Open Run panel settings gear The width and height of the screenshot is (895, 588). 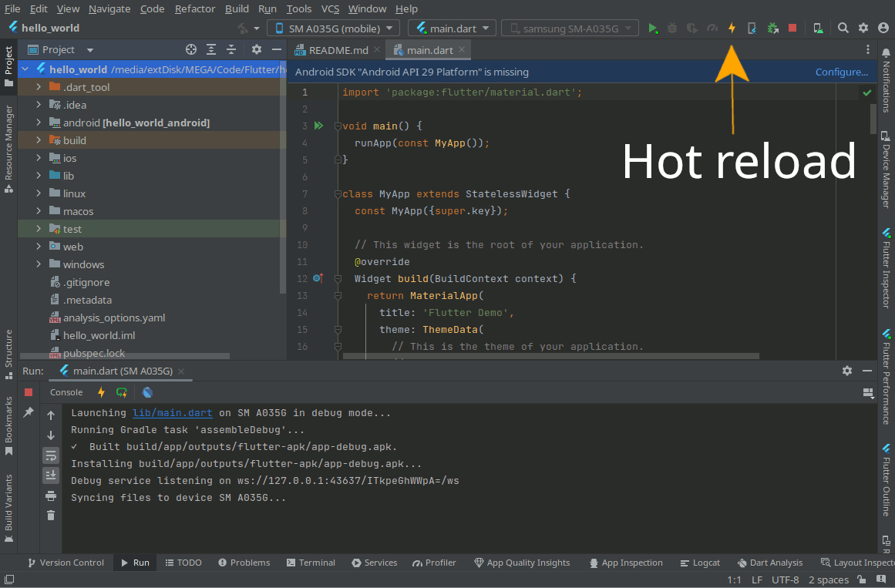[x=847, y=371]
